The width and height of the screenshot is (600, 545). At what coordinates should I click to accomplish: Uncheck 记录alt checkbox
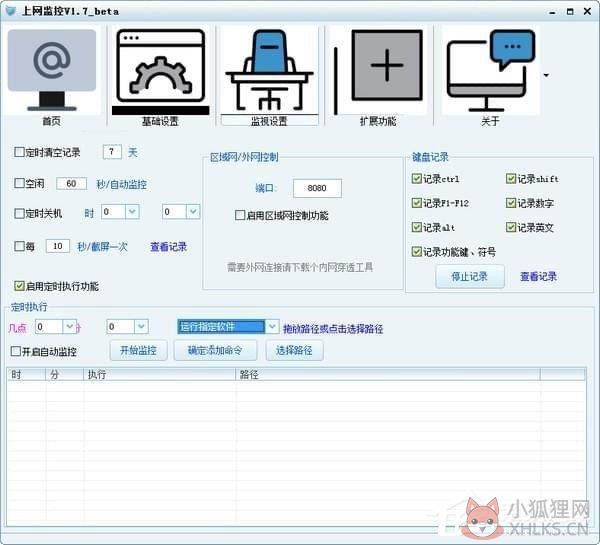point(416,227)
